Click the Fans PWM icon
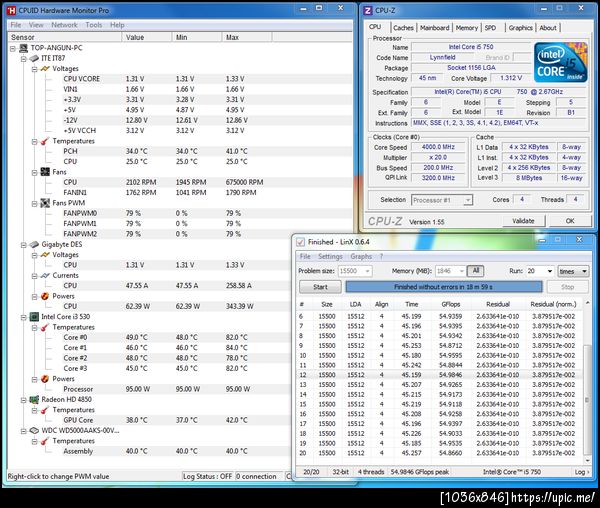Viewport: 600px width, 508px height. 45,203
